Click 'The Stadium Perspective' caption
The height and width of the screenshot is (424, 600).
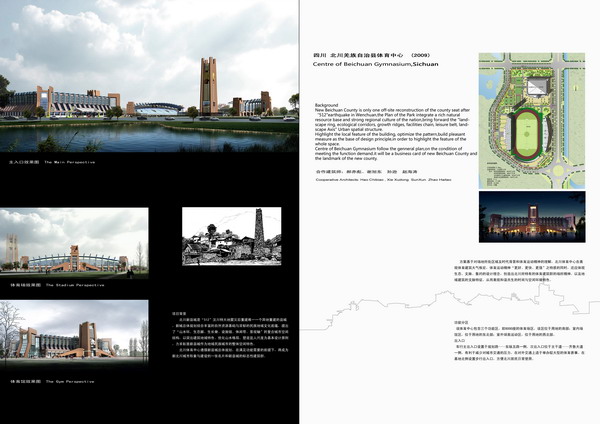tap(75, 285)
